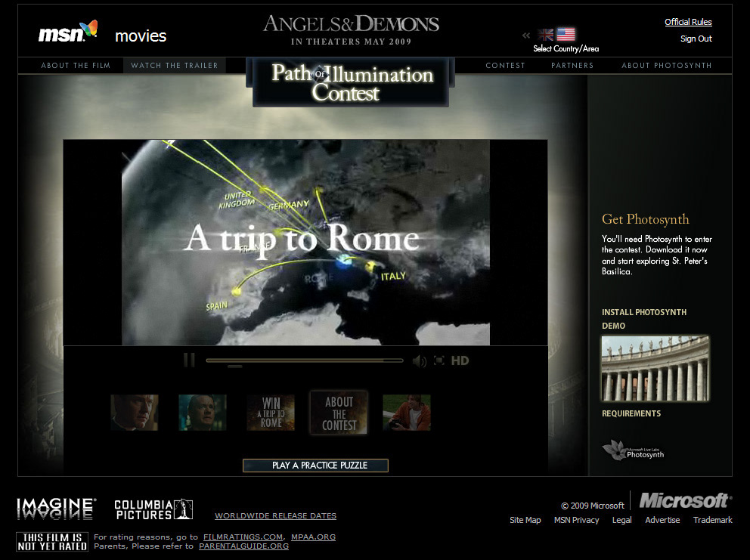
Task: Click Play a Practice Puzzle button
Action: click(316, 466)
